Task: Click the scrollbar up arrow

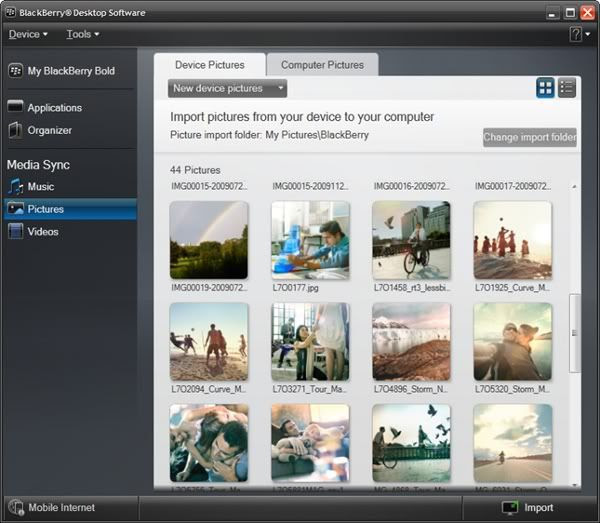Action: point(574,186)
